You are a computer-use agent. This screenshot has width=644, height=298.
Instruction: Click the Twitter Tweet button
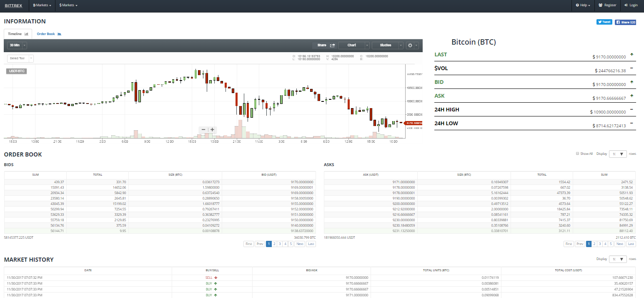click(x=604, y=22)
